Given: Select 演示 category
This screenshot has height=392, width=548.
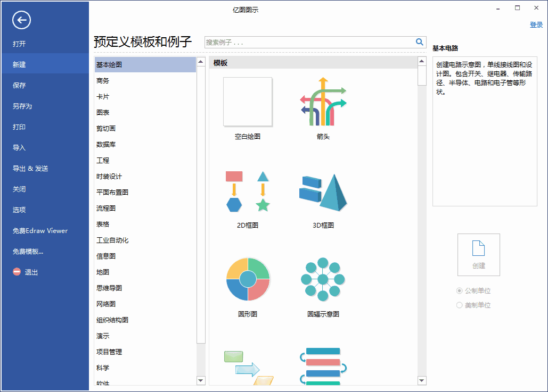Looking at the screenshot, I should click(145, 336).
